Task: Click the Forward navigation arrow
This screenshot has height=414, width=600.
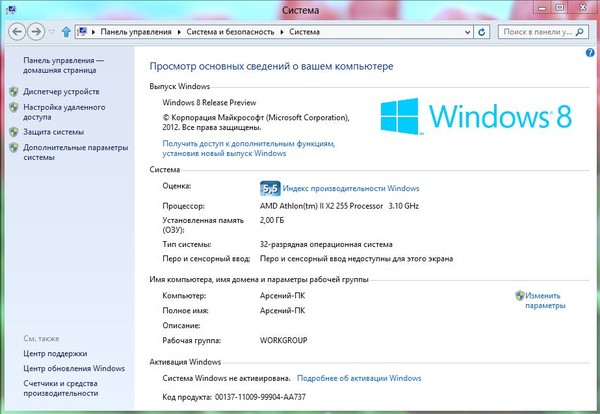Action: (36, 31)
